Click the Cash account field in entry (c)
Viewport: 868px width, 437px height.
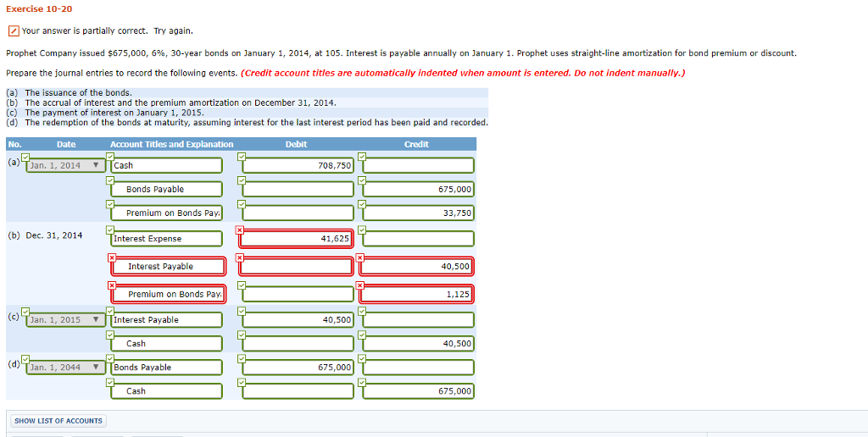pos(167,344)
